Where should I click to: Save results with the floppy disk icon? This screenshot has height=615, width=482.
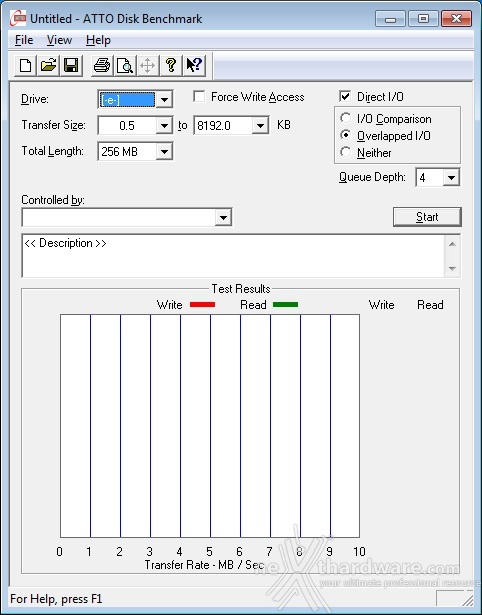[71, 65]
